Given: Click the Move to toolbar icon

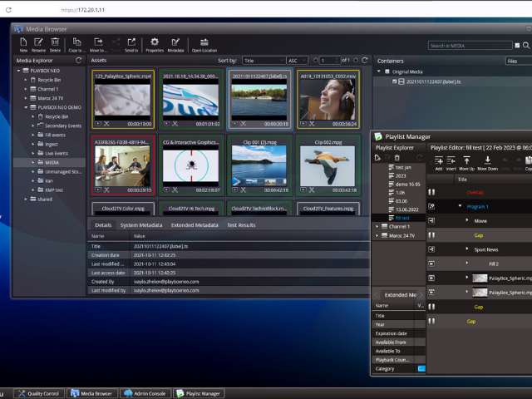Looking at the screenshot, I should pyautogui.click(x=98, y=42).
